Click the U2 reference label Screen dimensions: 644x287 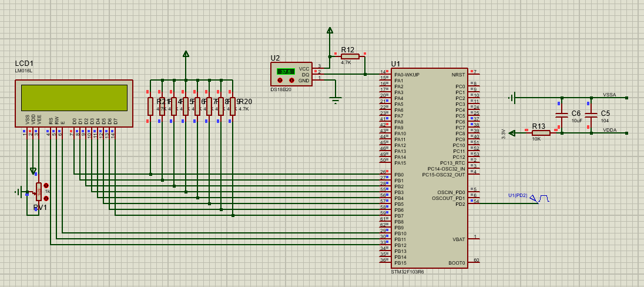pos(275,58)
